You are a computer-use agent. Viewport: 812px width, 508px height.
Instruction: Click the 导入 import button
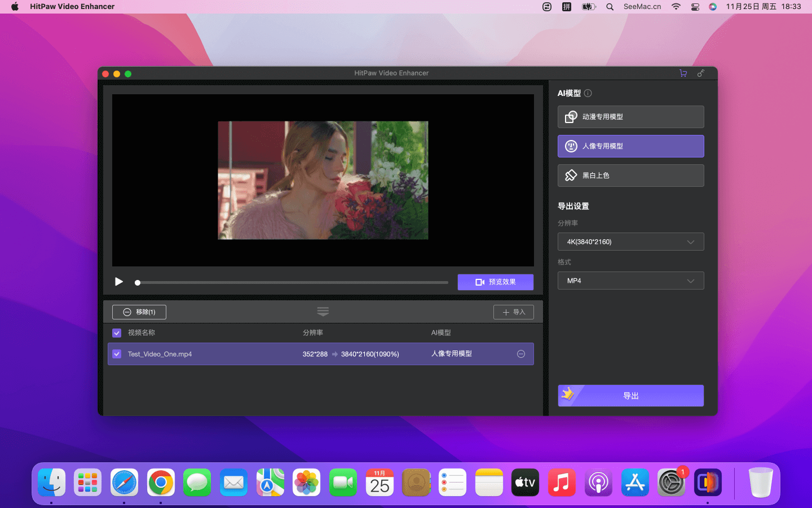(x=513, y=312)
